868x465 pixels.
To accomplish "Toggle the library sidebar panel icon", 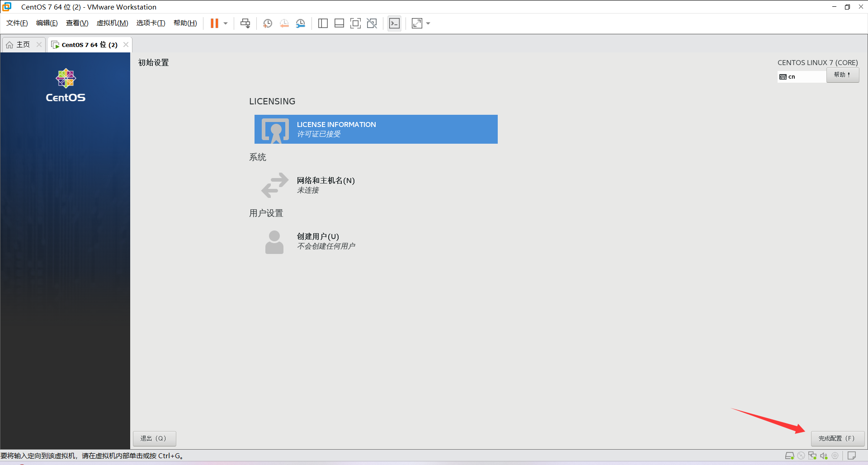I will [x=323, y=23].
